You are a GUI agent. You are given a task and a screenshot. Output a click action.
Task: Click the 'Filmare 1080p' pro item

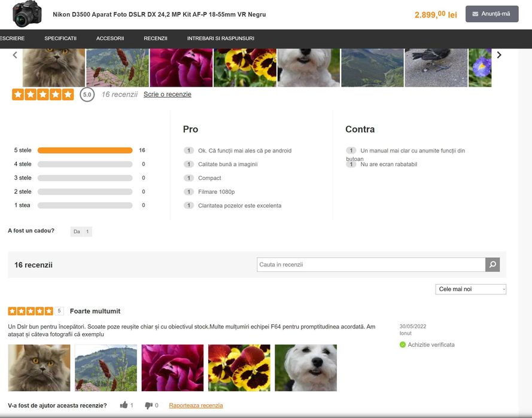[x=217, y=192]
